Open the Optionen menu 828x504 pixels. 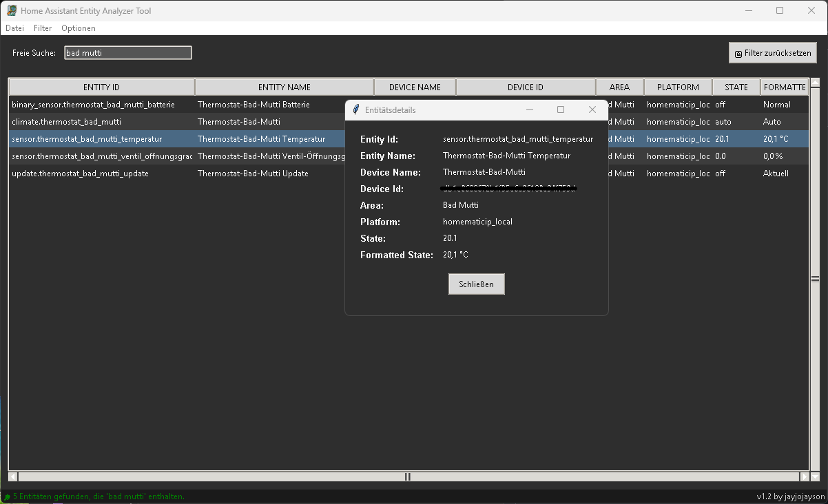(79, 28)
